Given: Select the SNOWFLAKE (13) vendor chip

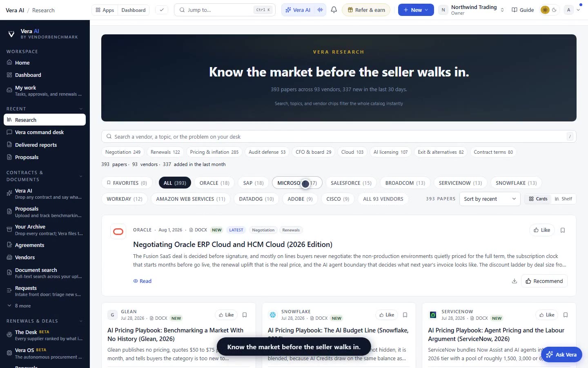Looking at the screenshot, I should [516, 183].
